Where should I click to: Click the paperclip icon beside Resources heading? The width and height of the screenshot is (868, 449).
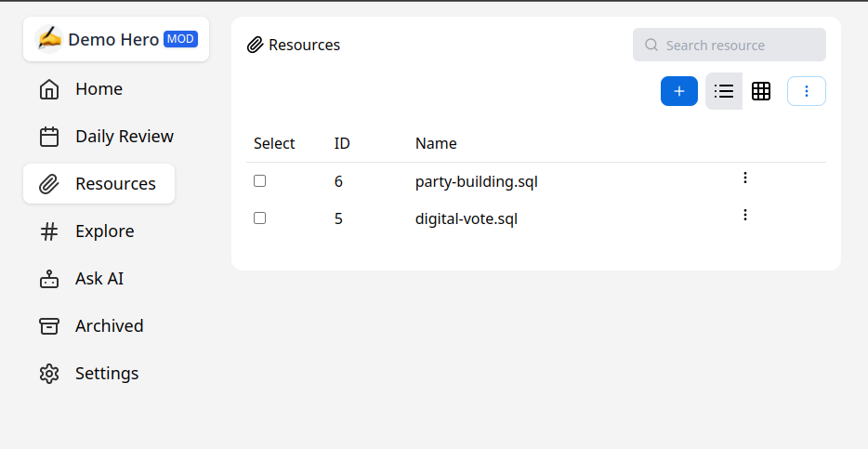[x=256, y=45]
